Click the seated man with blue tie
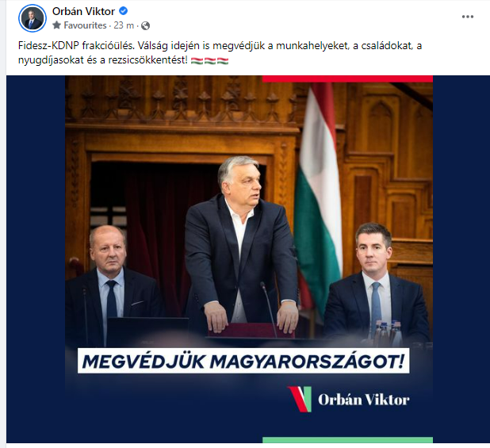This screenshot has width=490, height=448. [x=377, y=281]
